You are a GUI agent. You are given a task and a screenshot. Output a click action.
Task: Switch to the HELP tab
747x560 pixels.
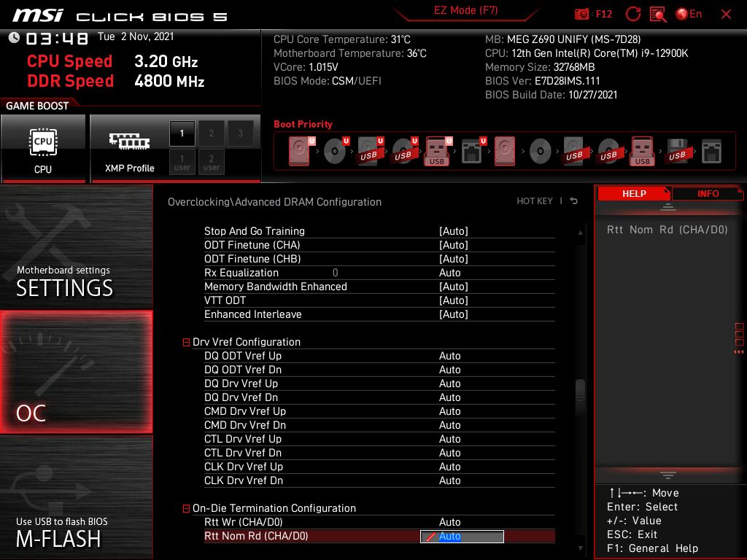click(x=634, y=193)
